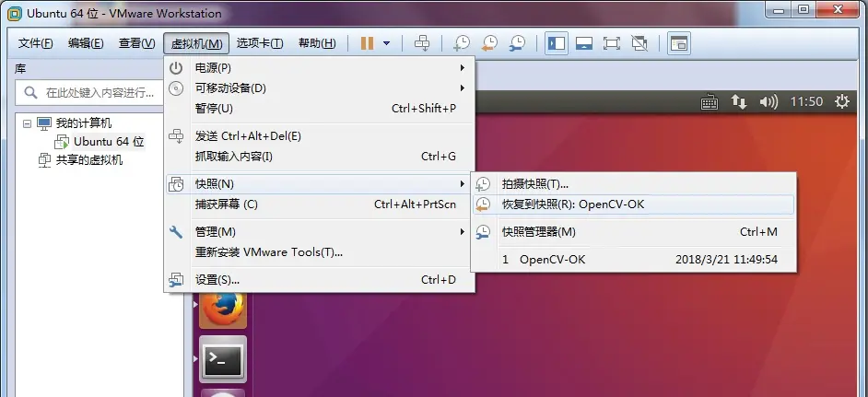Select 我的计算机 in the library tree
The width and height of the screenshot is (868, 397).
pos(84,123)
